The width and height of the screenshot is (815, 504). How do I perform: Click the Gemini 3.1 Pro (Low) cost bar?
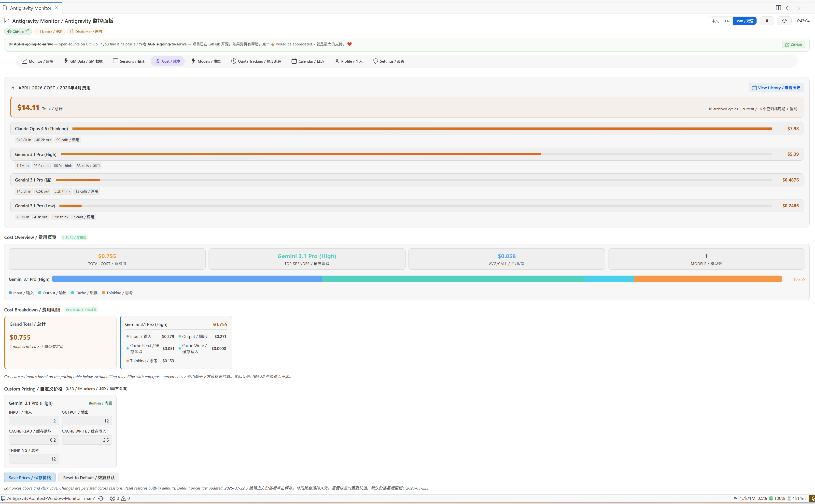point(416,206)
